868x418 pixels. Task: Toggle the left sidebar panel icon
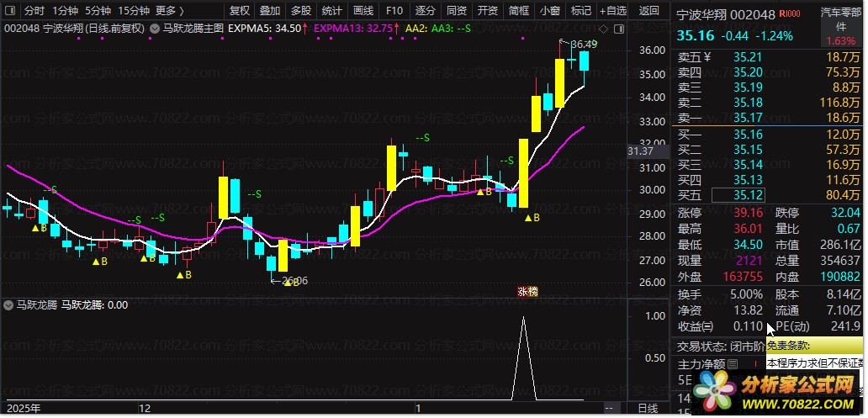[9, 11]
